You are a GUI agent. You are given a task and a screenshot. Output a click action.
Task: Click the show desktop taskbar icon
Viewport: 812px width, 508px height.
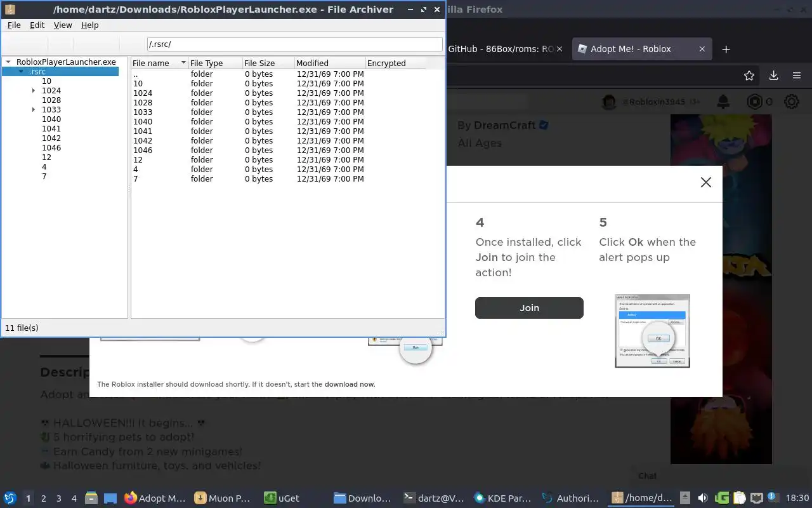(x=110, y=498)
